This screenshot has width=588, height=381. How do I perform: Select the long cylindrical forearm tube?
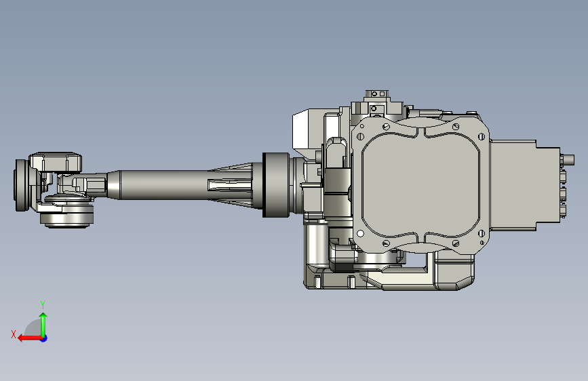coord(163,185)
